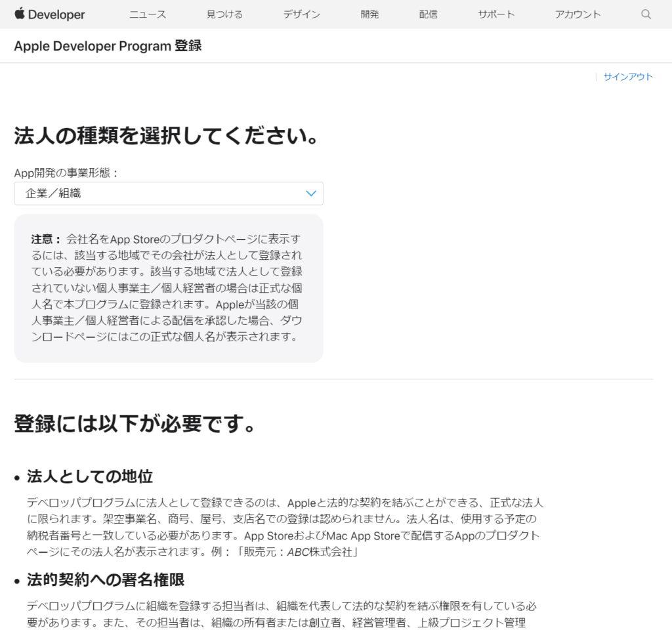This screenshot has height=630, width=672.
Task: Click the Apple logo icon
Action: pos(19,14)
